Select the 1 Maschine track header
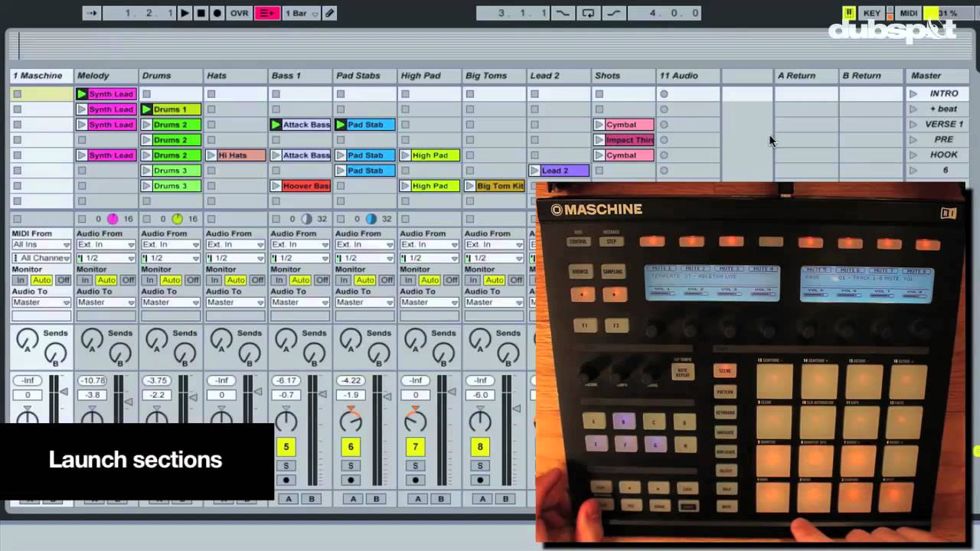The image size is (980, 551). point(41,76)
